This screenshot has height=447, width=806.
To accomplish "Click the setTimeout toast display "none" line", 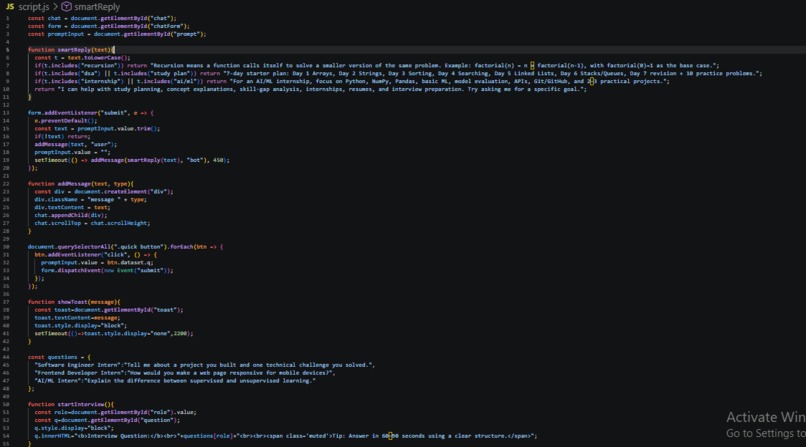I will [x=114, y=333].
